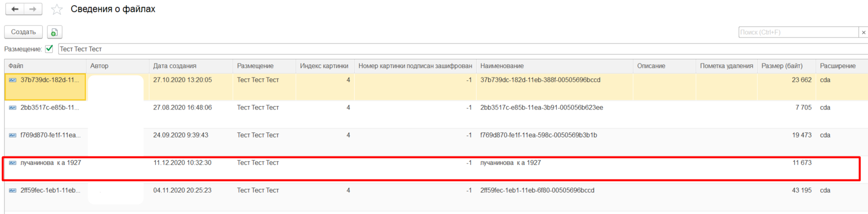
Task: Click the Размещение field with Тест Тест Тест
Action: [451, 49]
